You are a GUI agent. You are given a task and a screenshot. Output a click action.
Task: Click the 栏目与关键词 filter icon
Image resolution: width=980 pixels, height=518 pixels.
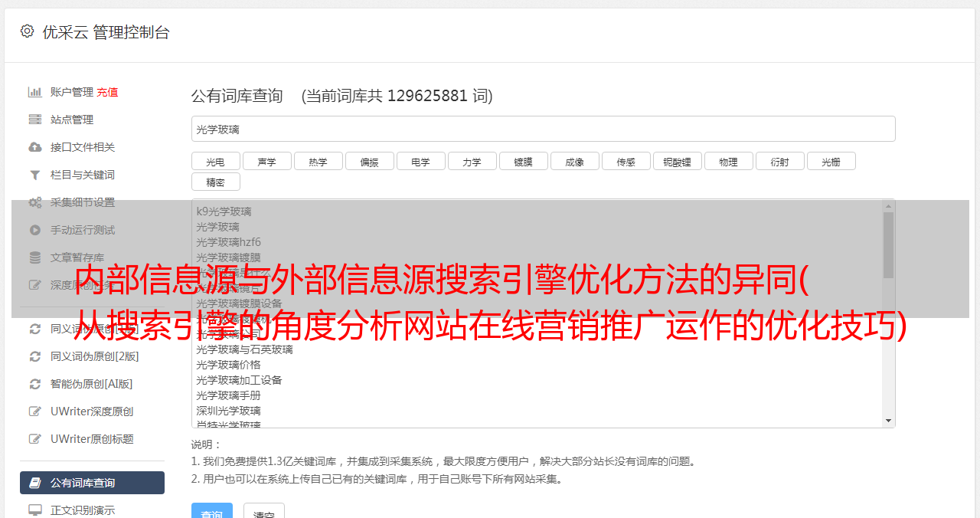(x=35, y=175)
